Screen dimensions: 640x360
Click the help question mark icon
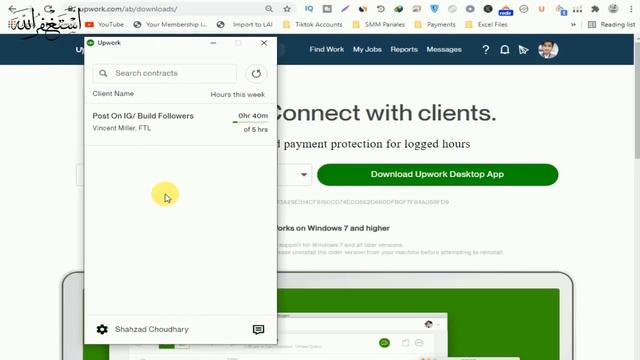point(485,50)
